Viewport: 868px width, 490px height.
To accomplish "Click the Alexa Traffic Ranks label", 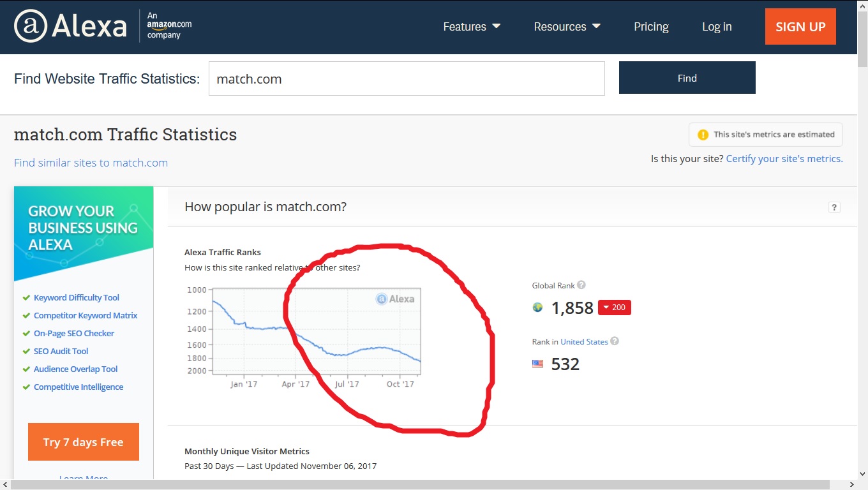I will pos(223,252).
